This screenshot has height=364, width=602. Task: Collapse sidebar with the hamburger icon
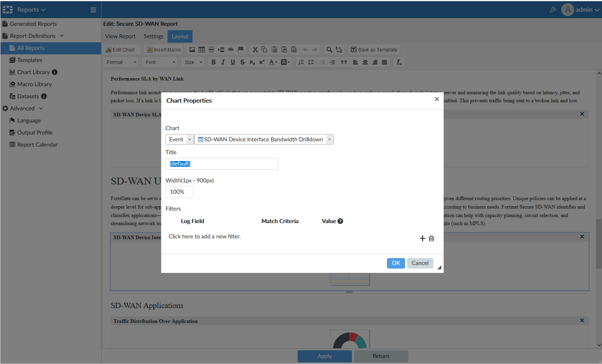click(93, 10)
